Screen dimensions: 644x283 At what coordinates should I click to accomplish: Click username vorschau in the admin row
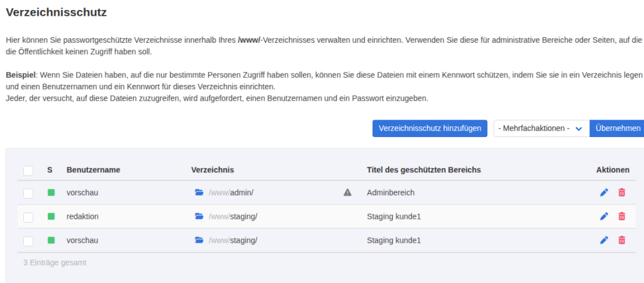(82, 192)
